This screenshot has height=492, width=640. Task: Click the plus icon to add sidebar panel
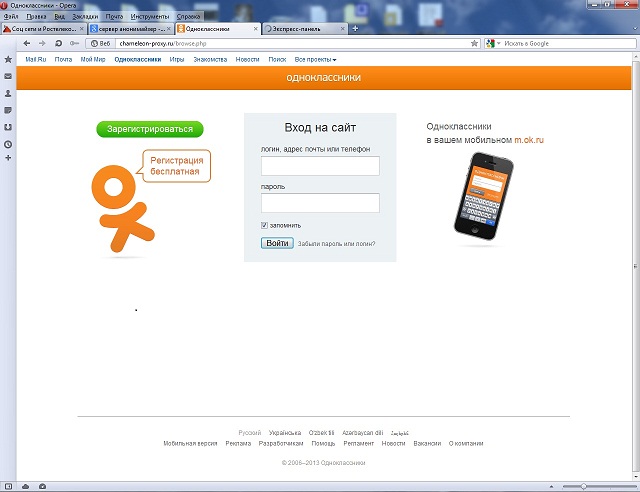tap(8, 158)
